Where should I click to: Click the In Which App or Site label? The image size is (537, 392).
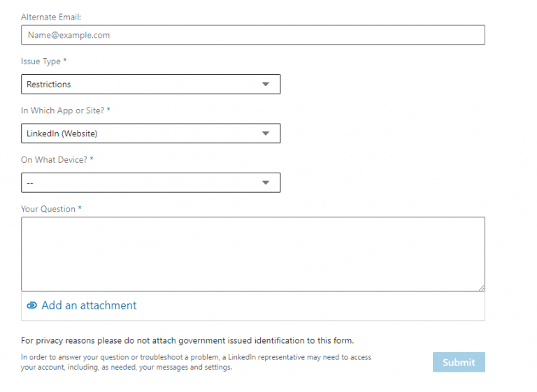pyautogui.click(x=66, y=110)
